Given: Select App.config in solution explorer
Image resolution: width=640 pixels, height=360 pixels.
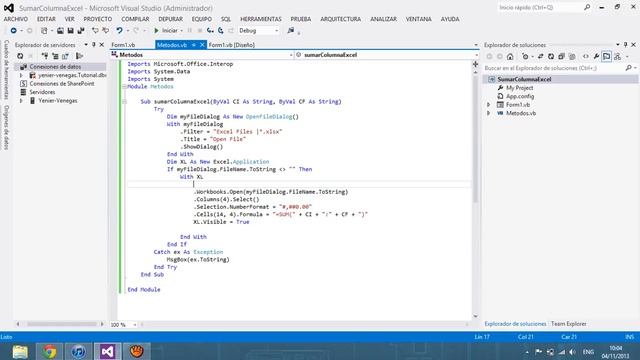Looking at the screenshot, I should (x=520, y=96).
